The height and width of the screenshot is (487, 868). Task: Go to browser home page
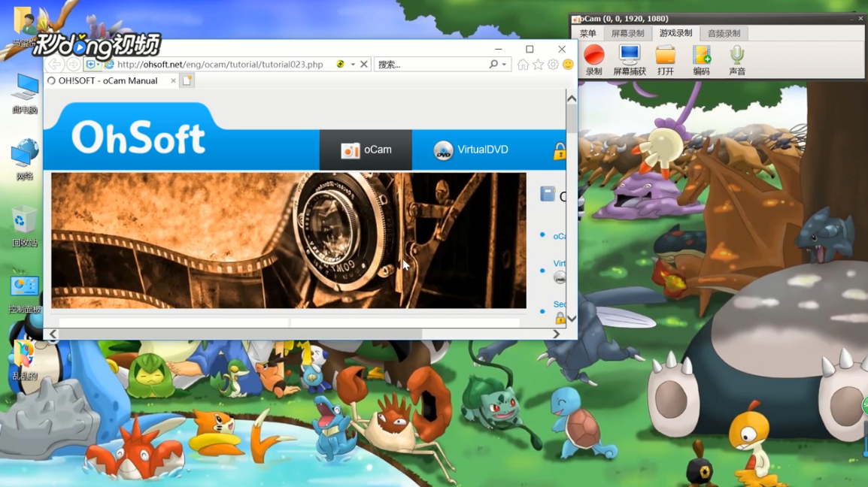523,65
